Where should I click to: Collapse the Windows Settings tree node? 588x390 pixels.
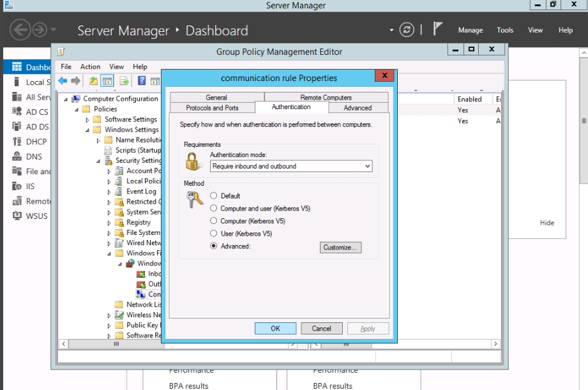(x=88, y=130)
